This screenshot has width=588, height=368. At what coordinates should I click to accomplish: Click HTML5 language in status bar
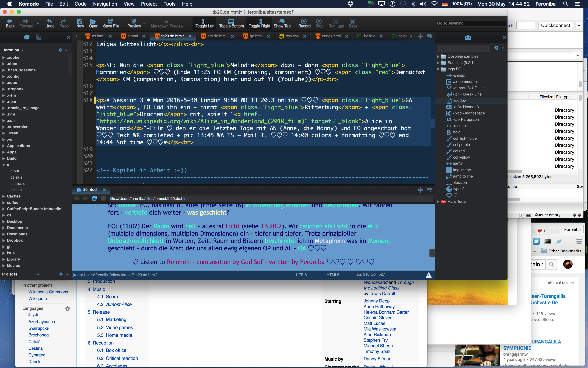[x=333, y=275]
